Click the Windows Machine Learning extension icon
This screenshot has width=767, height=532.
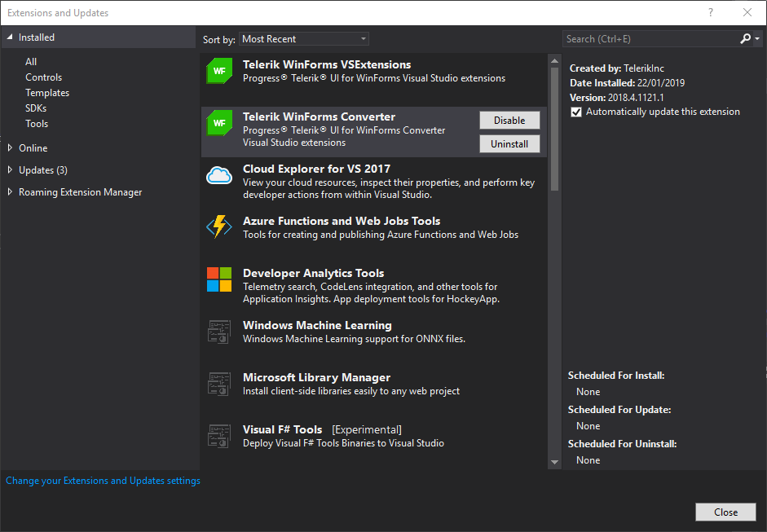coord(219,332)
